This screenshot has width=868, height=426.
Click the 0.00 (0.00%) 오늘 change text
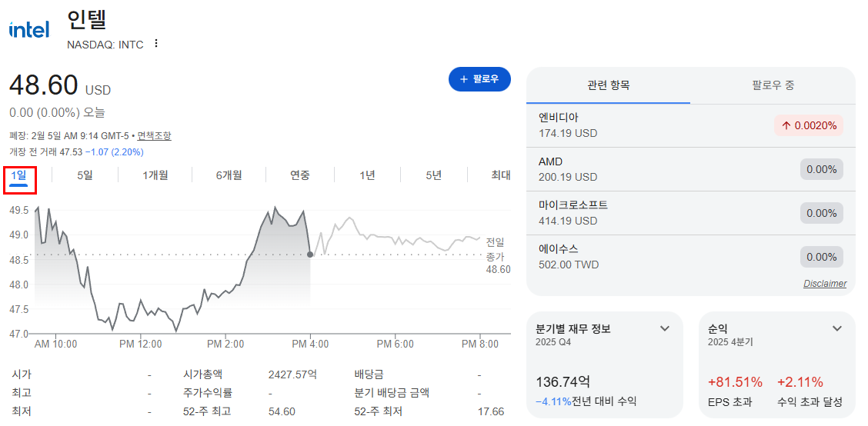57,113
